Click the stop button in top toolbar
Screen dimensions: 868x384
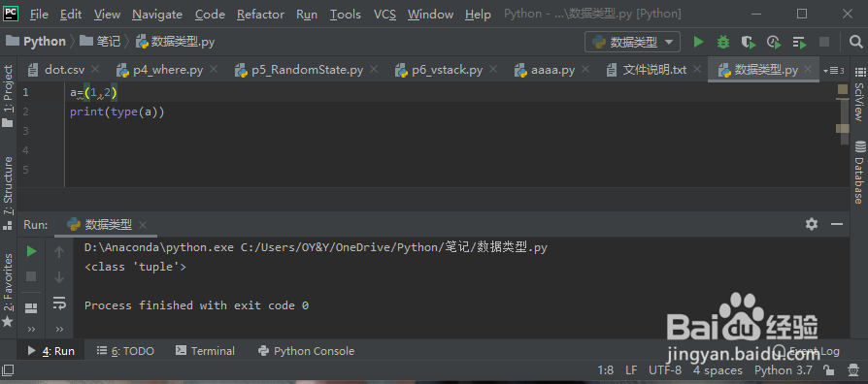824,42
